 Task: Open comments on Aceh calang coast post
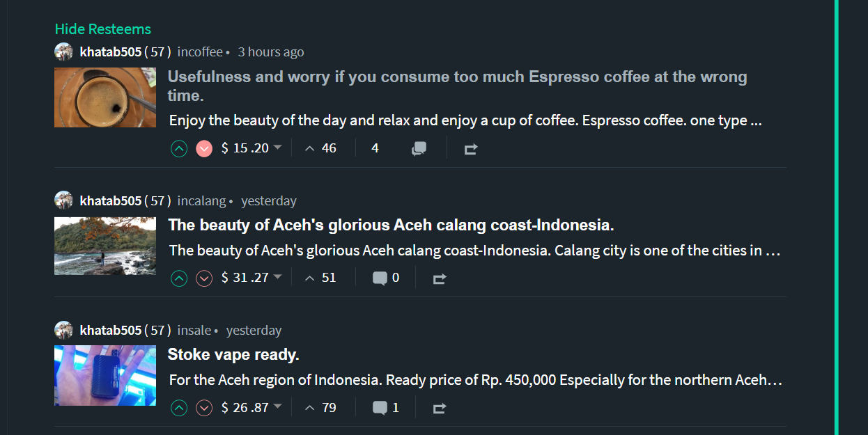(x=380, y=278)
